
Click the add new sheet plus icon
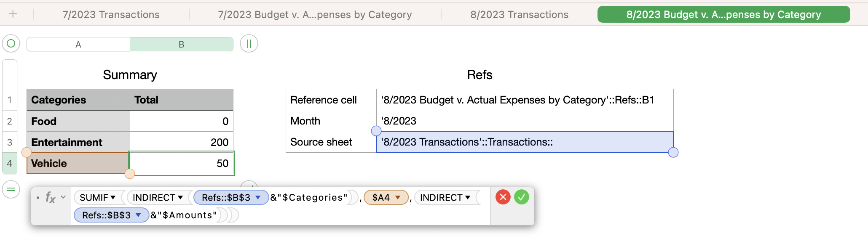pyautogui.click(x=13, y=14)
